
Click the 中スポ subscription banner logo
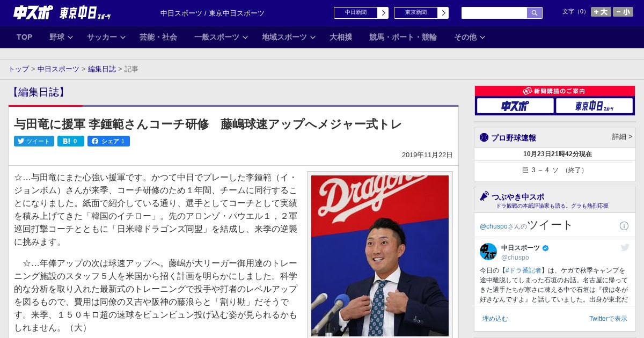coord(515,106)
